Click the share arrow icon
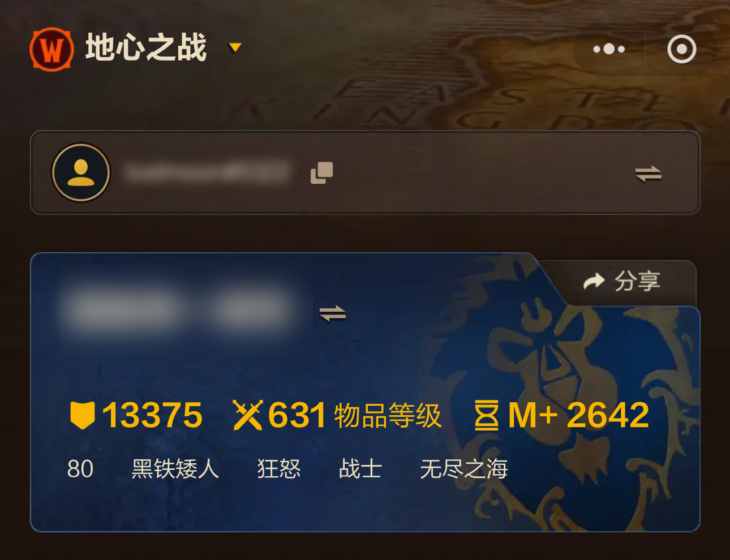 click(594, 281)
